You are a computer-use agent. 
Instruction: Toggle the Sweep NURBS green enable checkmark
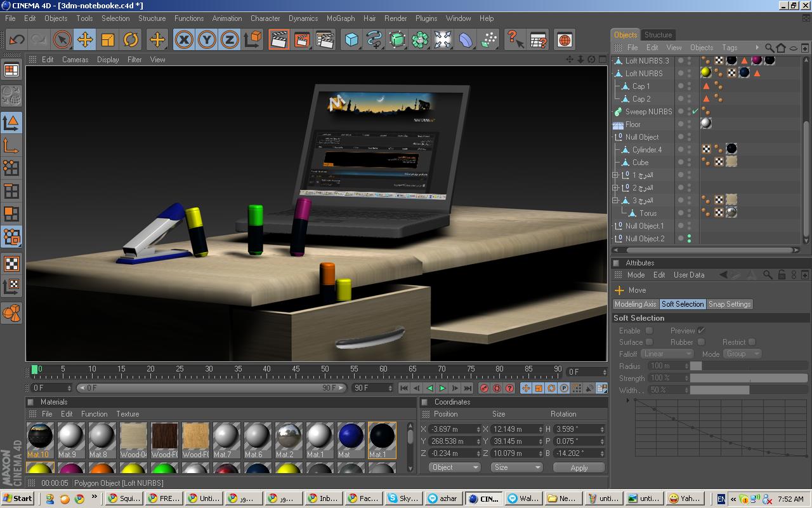695,112
